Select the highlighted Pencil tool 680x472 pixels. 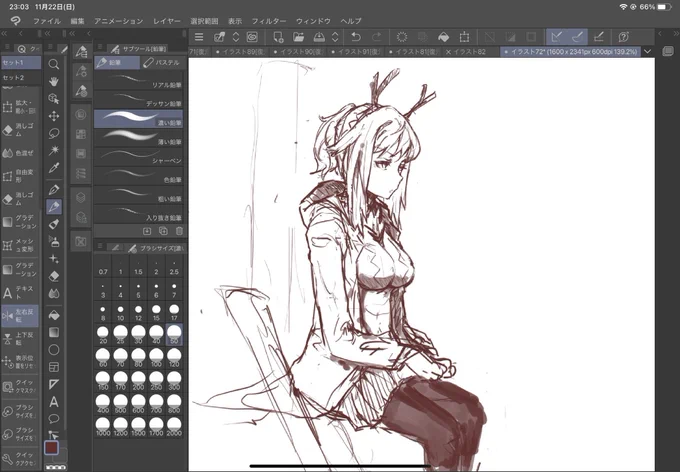pyautogui.click(x=54, y=206)
